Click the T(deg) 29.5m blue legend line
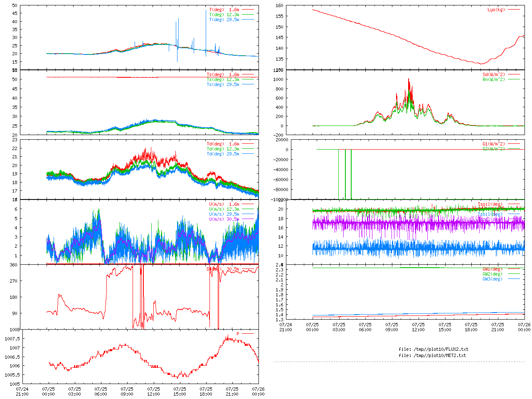Screen dimensions: 532x399 point(248,20)
